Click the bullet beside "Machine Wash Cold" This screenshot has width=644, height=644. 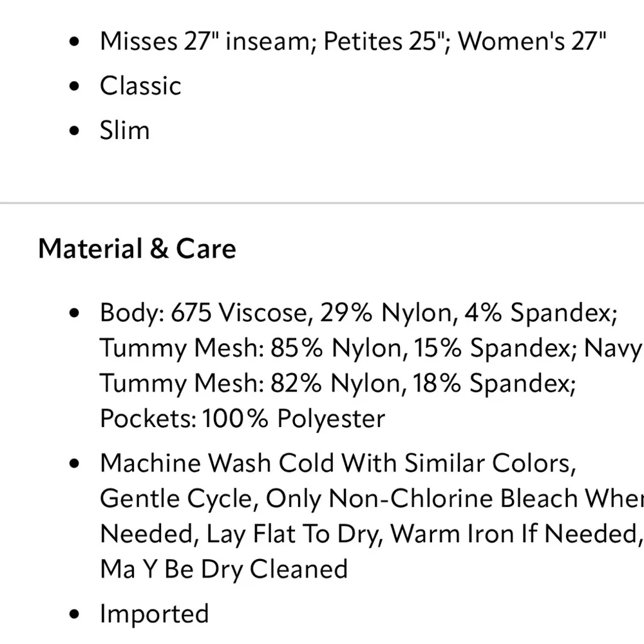pos(77,464)
